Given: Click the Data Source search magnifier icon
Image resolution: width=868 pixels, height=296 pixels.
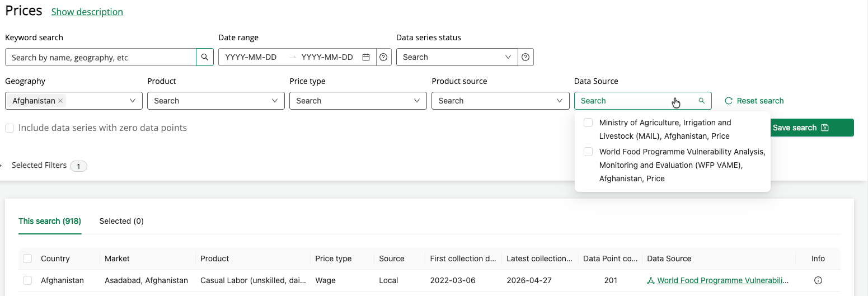Looking at the screenshot, I should coord(702,101).
